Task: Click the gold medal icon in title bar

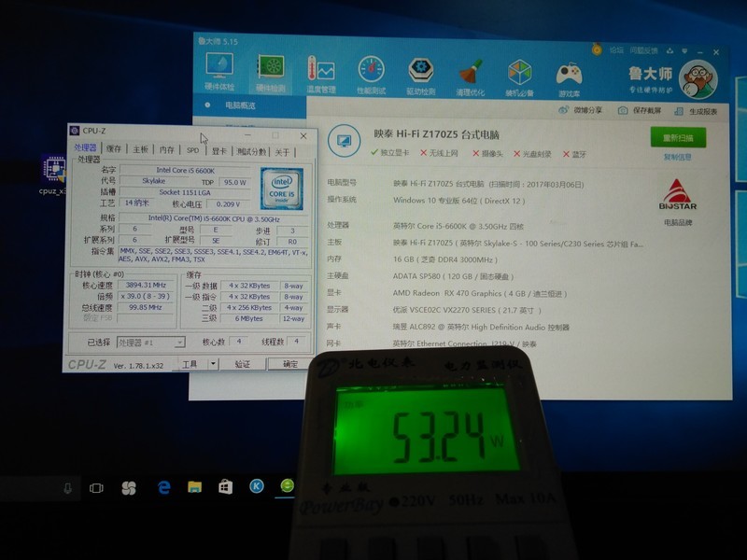Action: (x=597, y=49)
